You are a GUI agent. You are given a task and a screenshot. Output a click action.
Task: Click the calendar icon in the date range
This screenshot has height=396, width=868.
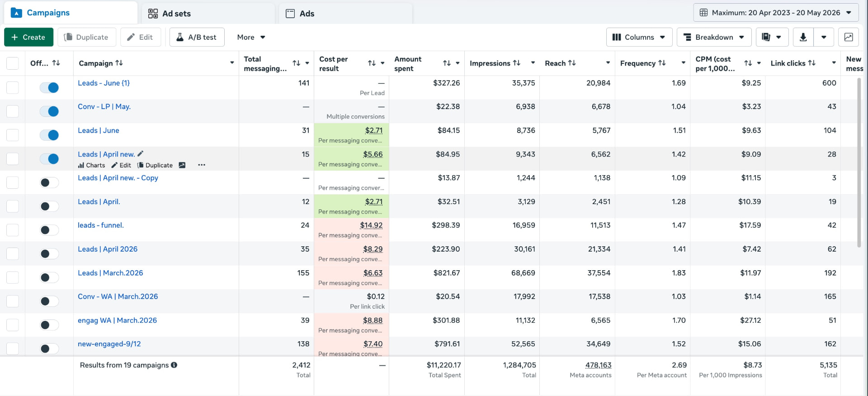703,13
